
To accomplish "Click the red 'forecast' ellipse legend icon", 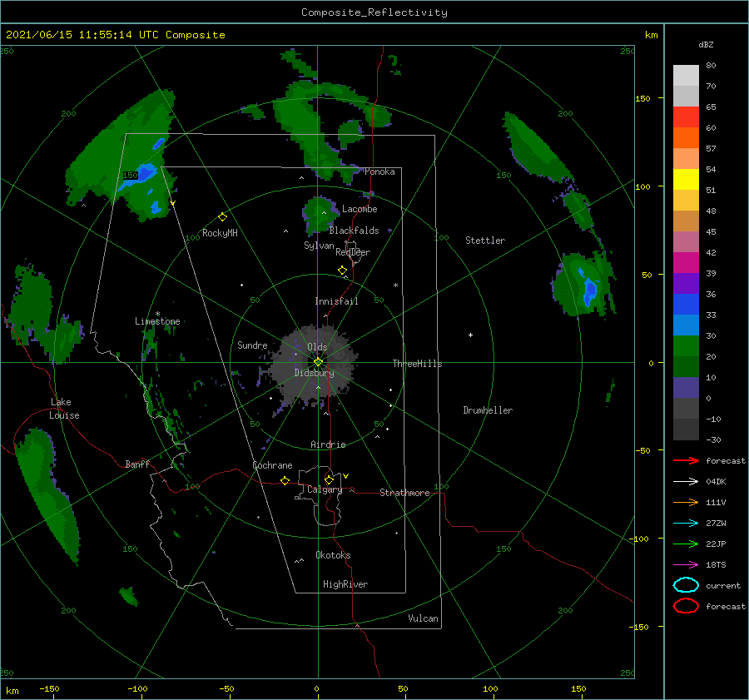I will coord(686,606).
